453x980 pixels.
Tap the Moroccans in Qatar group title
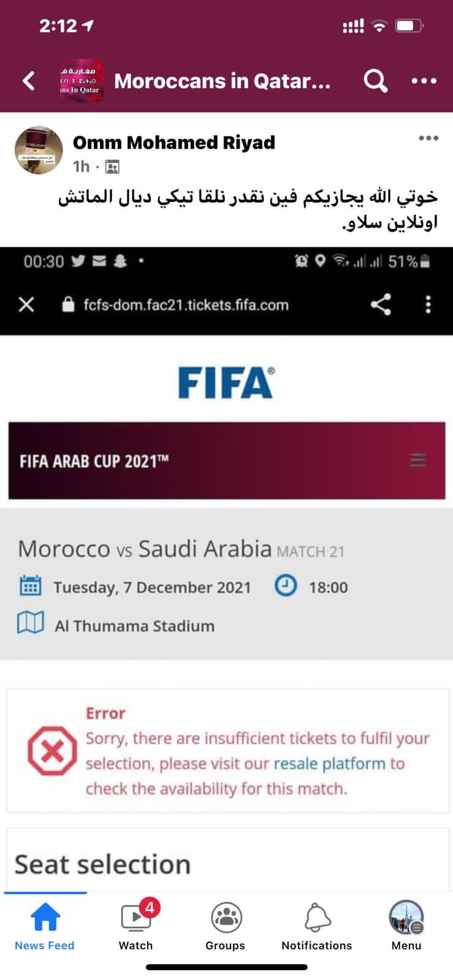pos(222,81)
